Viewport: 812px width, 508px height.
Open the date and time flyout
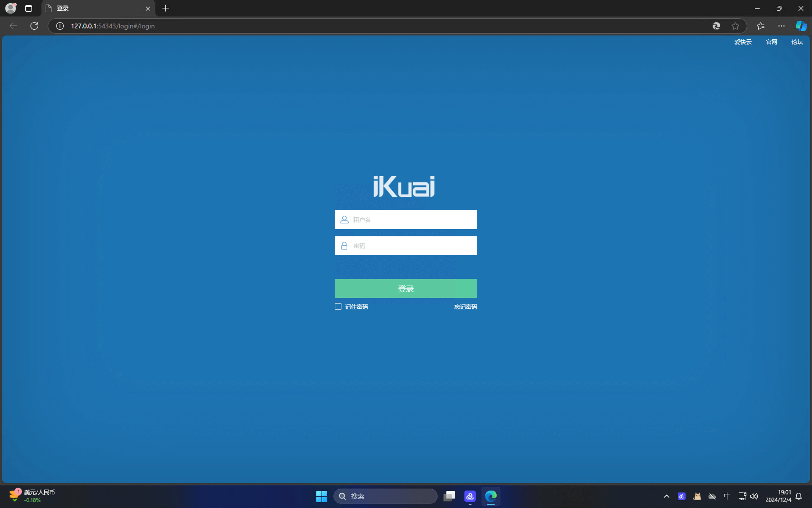coord(778,496)
